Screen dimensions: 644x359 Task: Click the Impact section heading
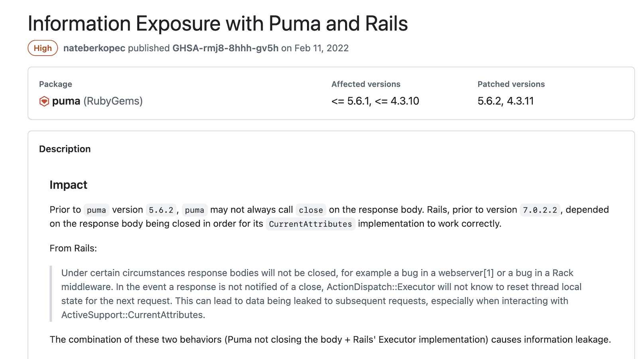pyautogui.click(x=68, y=185)
